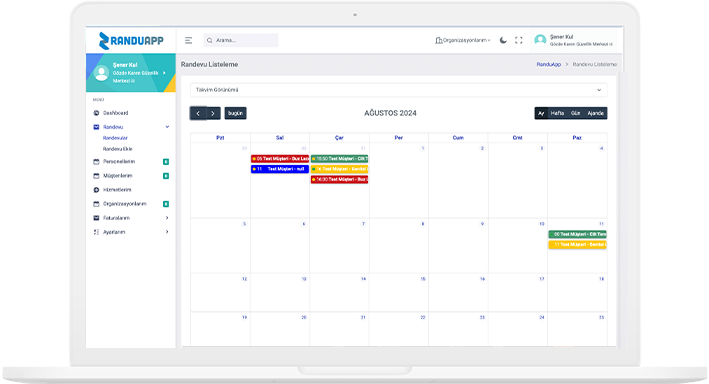Click the hamburger menu icon

pos(189,40)
